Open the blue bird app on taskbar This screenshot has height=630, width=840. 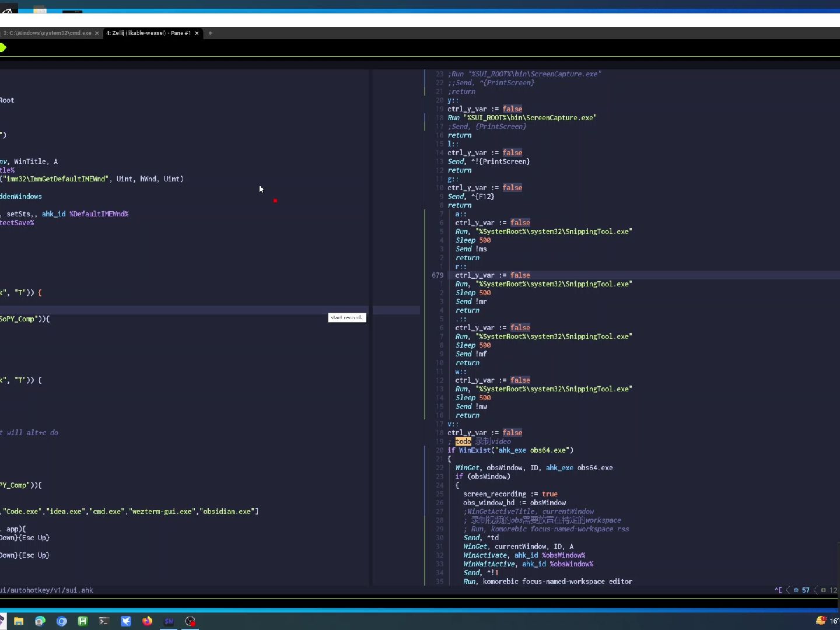tap(126, 621)
